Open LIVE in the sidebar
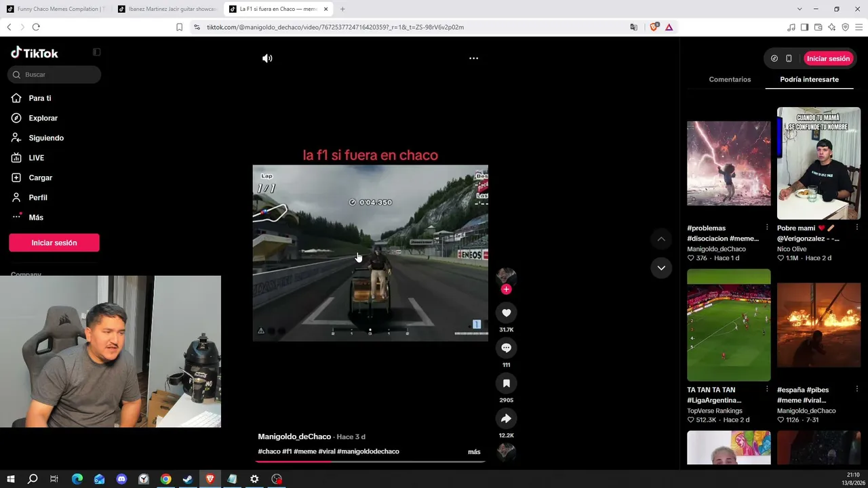This screenshot has width=868, height=488. click(37, 158)
